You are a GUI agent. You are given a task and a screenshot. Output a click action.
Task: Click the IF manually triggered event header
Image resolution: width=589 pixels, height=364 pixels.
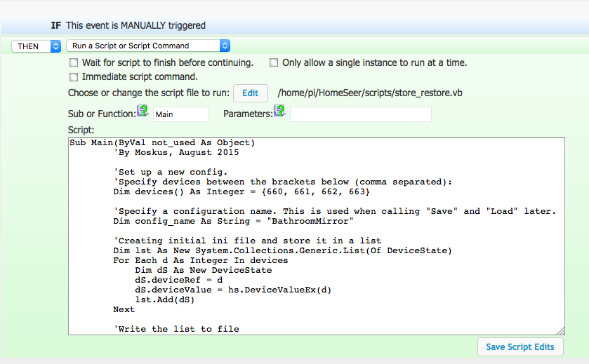tap(128, 25)
